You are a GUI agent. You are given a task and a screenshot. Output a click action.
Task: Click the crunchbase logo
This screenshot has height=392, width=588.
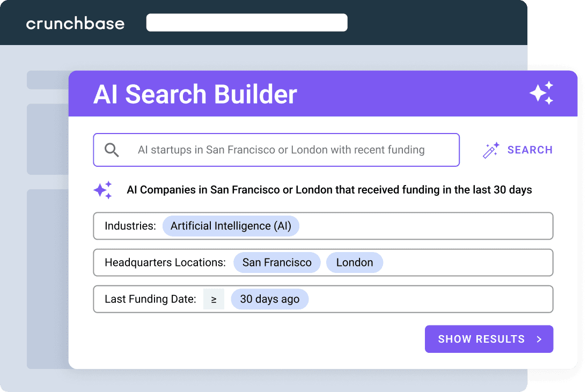[75, 23]
